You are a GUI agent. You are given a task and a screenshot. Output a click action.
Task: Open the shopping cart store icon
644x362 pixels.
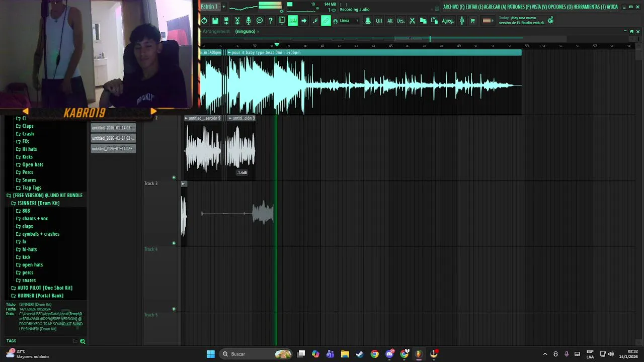pos(472,21)
